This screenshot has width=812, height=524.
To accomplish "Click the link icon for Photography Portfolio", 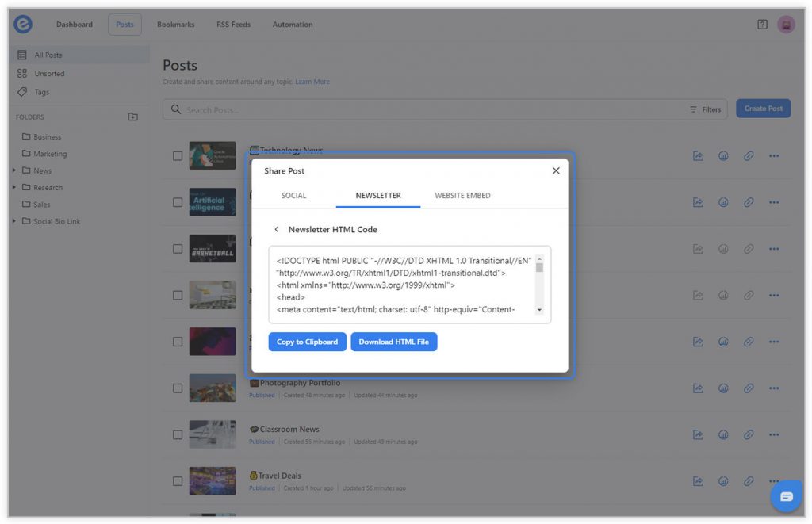I will pos(749,388).
